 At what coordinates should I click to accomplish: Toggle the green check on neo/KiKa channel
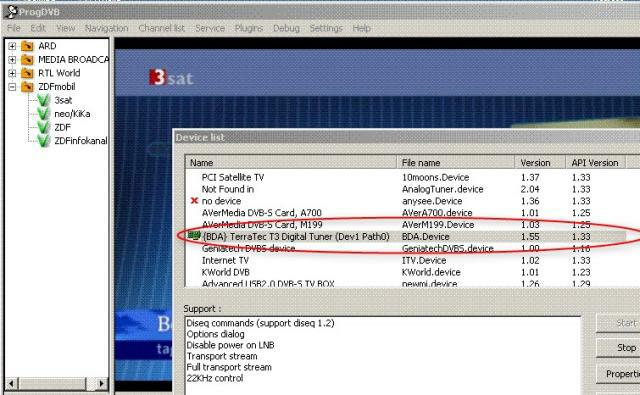pos(43,114)
